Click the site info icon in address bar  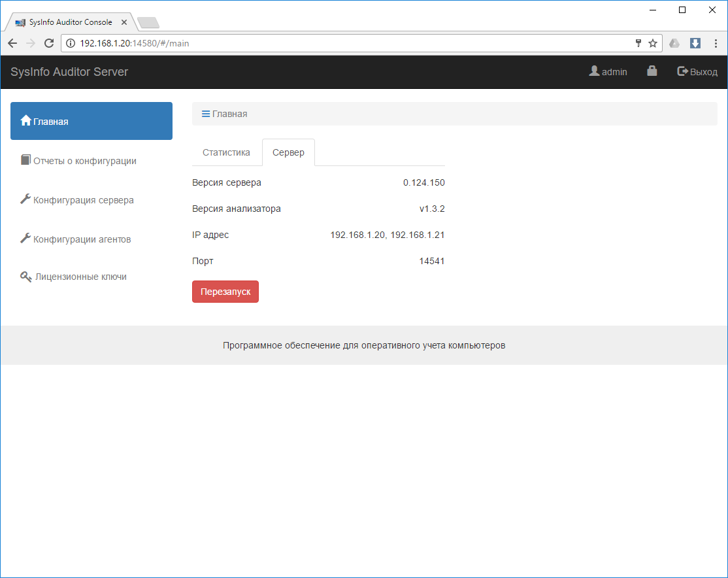[70, 43]
